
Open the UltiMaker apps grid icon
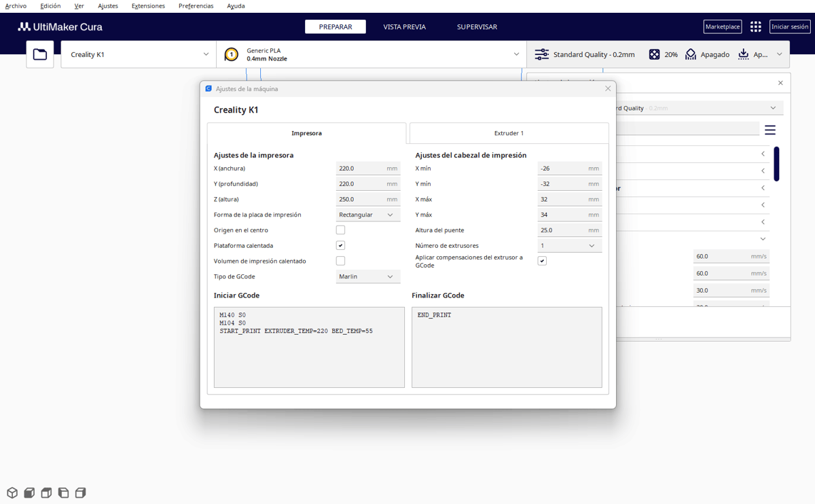tap(755, 26)
